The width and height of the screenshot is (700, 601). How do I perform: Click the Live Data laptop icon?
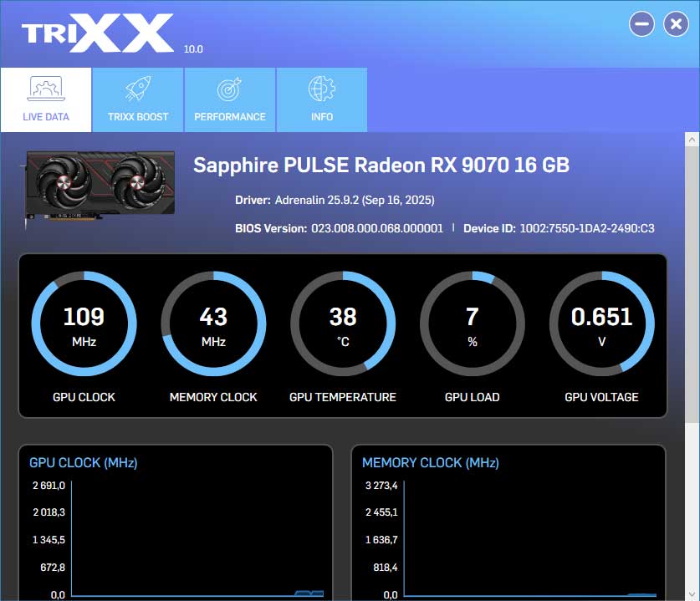tap(45, 89)
